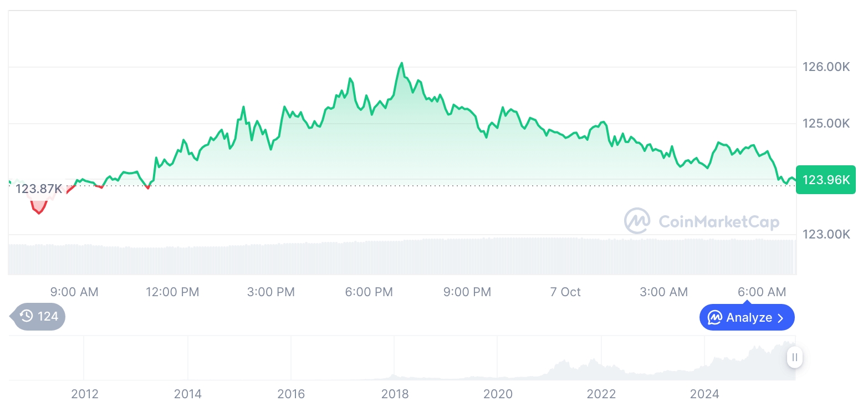Click the 123.87K opening price label
This screenshot has height=406, width=868.
(39, 189)
